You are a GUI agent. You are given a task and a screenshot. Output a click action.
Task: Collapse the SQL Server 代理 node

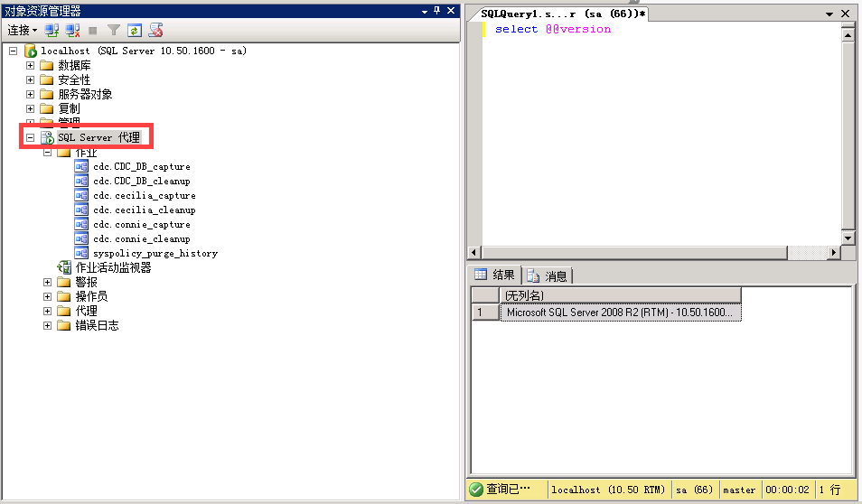tap(30, 137)
